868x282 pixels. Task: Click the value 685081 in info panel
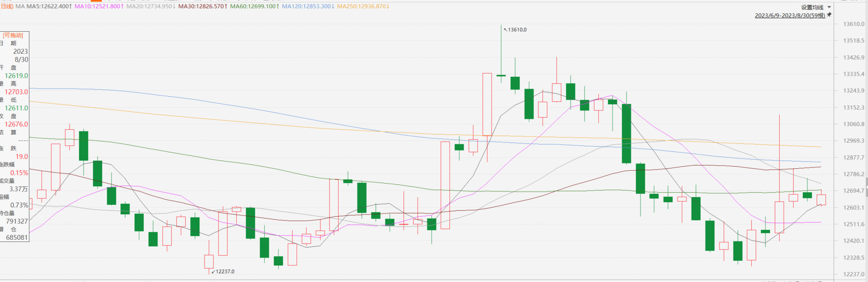[17, 237]
